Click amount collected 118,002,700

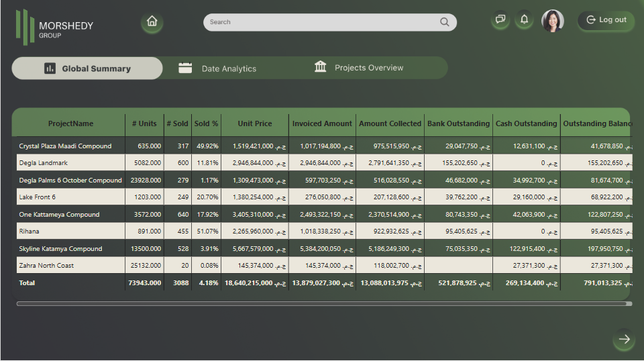pyautogui.click(x=397, y=266)
